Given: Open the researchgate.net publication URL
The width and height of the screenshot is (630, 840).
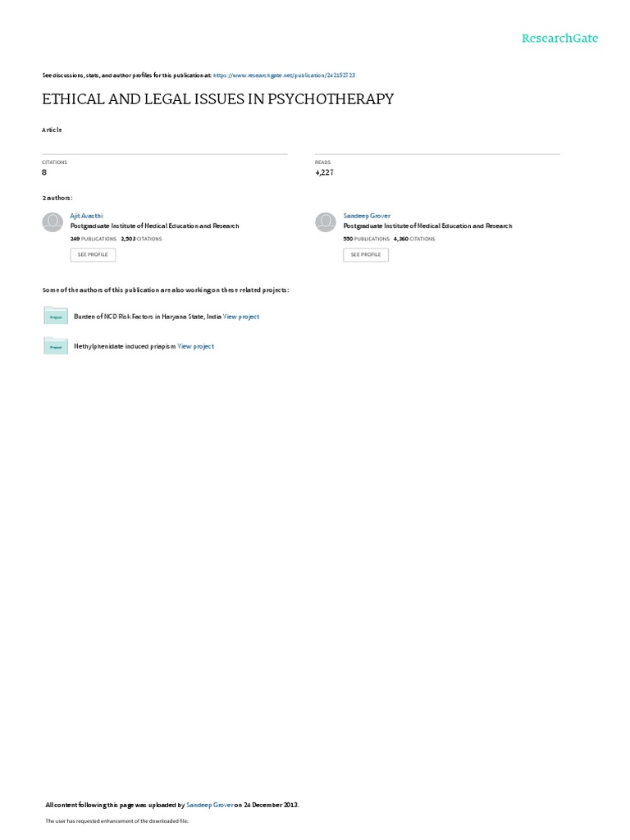Looking at the screenshot, I should click(284, 75).
